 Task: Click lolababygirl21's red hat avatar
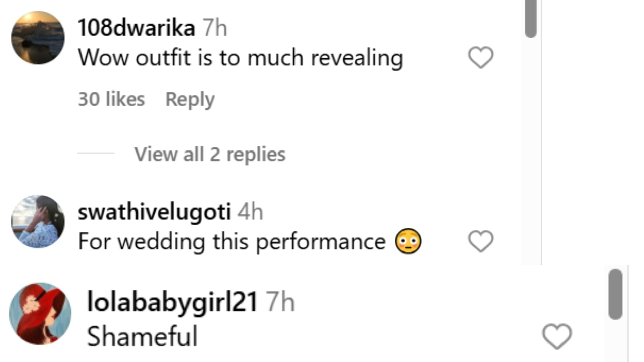[40, 313]
